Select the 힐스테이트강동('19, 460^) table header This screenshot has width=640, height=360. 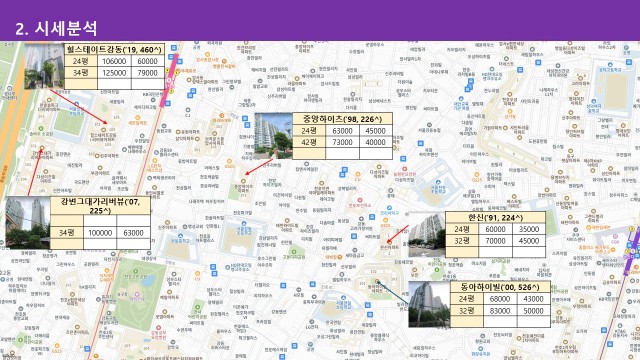click(114, 49)
